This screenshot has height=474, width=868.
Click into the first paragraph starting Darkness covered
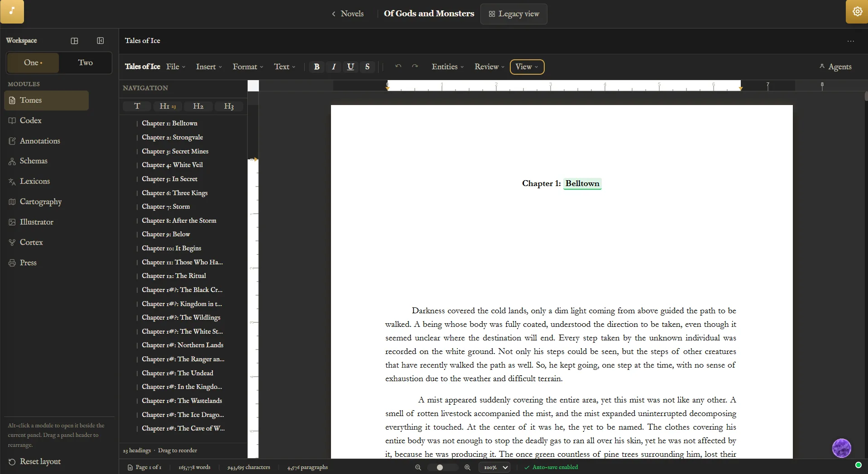point(561,345)
